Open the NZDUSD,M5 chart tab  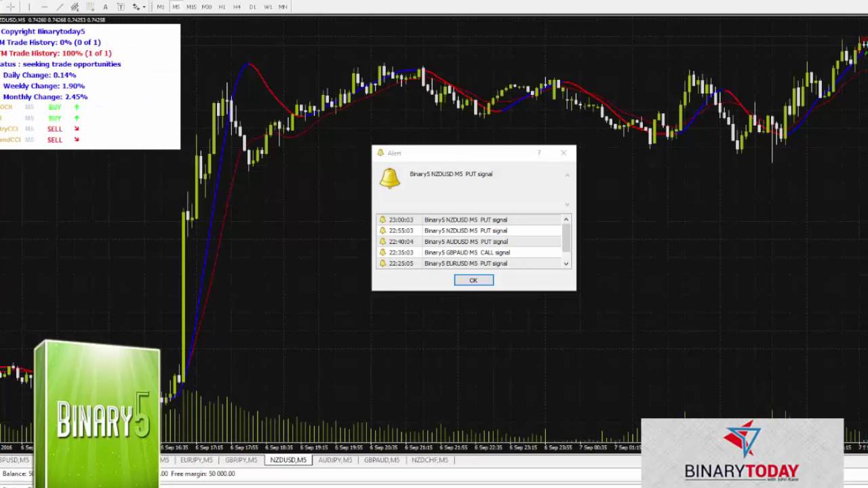coord(288,460)
